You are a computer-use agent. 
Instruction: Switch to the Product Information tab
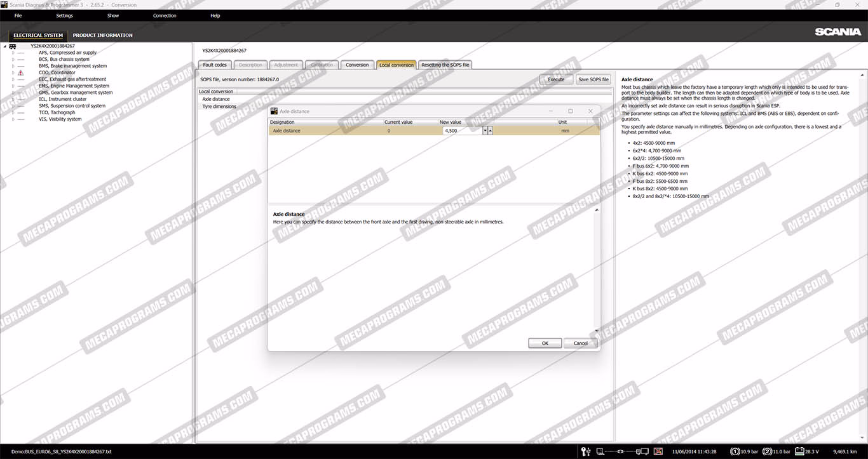[x=102, y=36]
